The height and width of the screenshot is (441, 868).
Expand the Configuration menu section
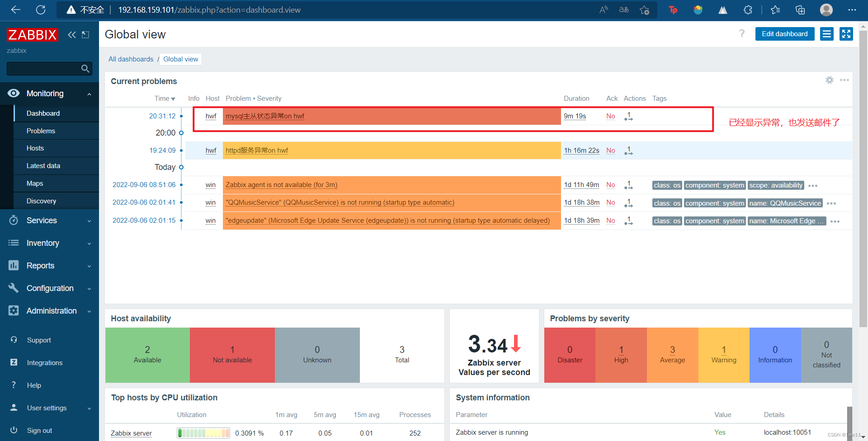pyautogui.click(x=49, y=288)
